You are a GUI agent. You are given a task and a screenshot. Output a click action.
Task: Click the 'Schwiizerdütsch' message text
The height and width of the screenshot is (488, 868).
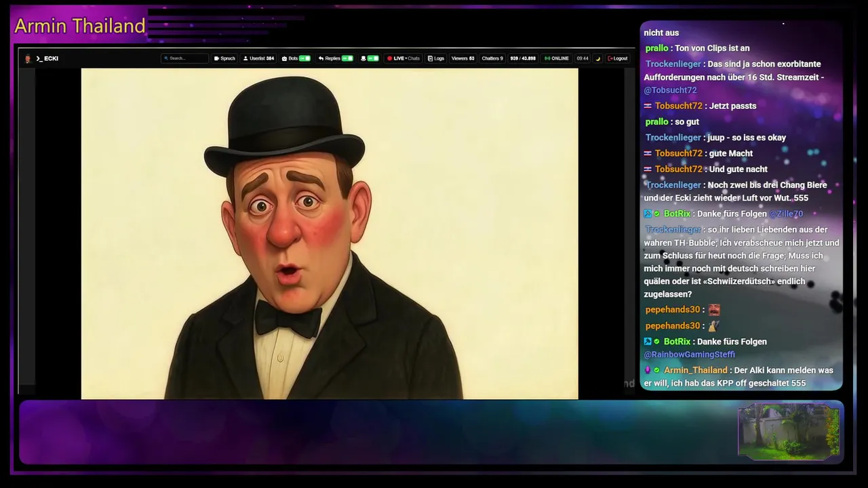pyautogui.click(x=741, y=262)
